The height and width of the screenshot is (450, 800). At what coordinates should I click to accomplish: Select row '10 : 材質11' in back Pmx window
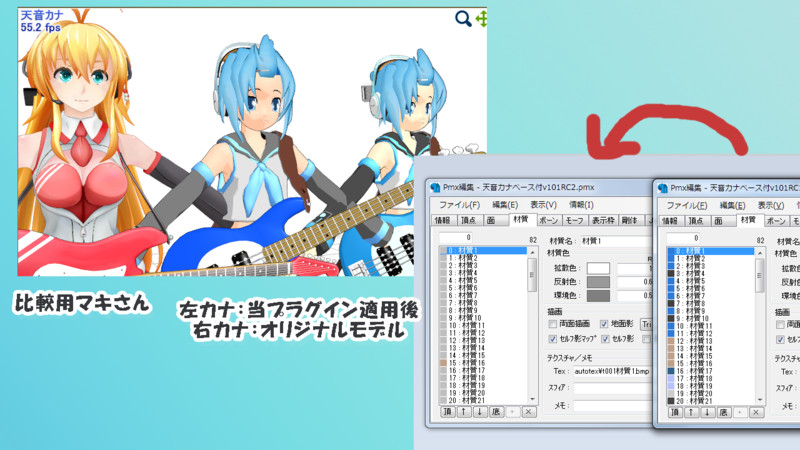coord(483,326)
